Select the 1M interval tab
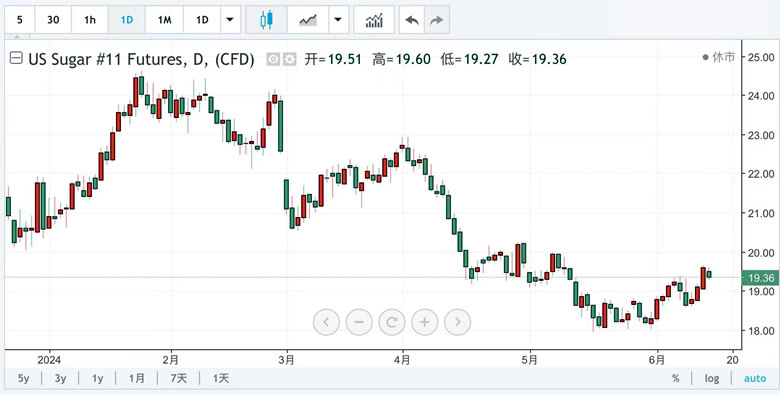This screenshot has width=780, height=397. [165, 20]
